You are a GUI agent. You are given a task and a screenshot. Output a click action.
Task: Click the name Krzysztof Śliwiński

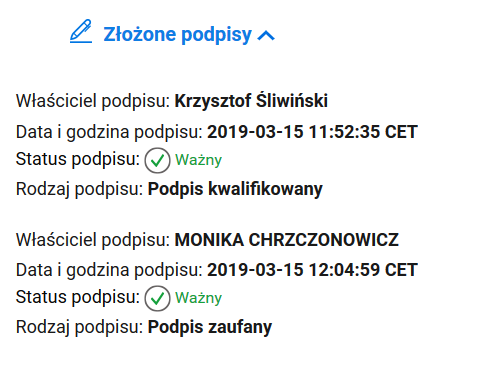251,101
